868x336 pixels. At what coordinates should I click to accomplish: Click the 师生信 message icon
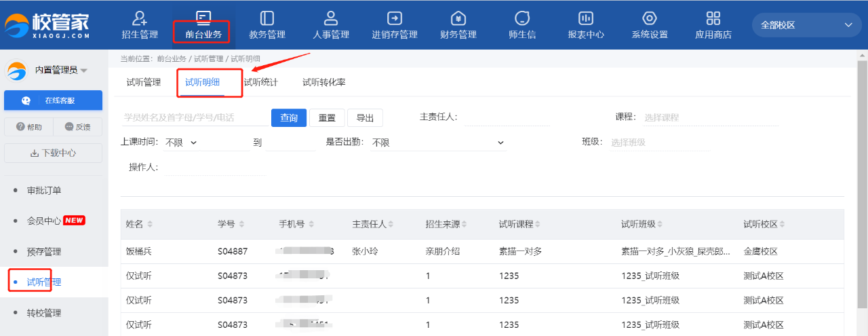[x=522, y=19]
